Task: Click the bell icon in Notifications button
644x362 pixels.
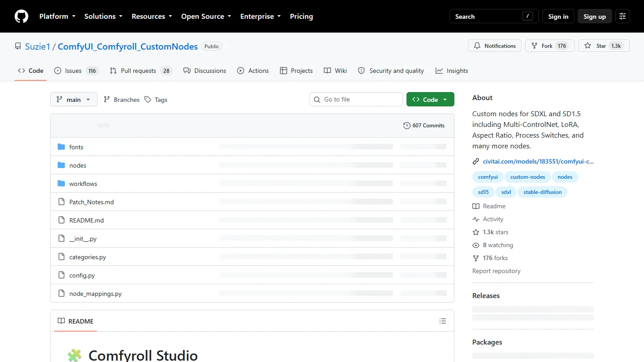Action: 477,46
